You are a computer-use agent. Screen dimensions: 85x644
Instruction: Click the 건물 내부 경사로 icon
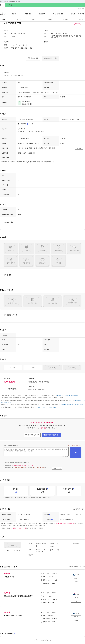72,301
